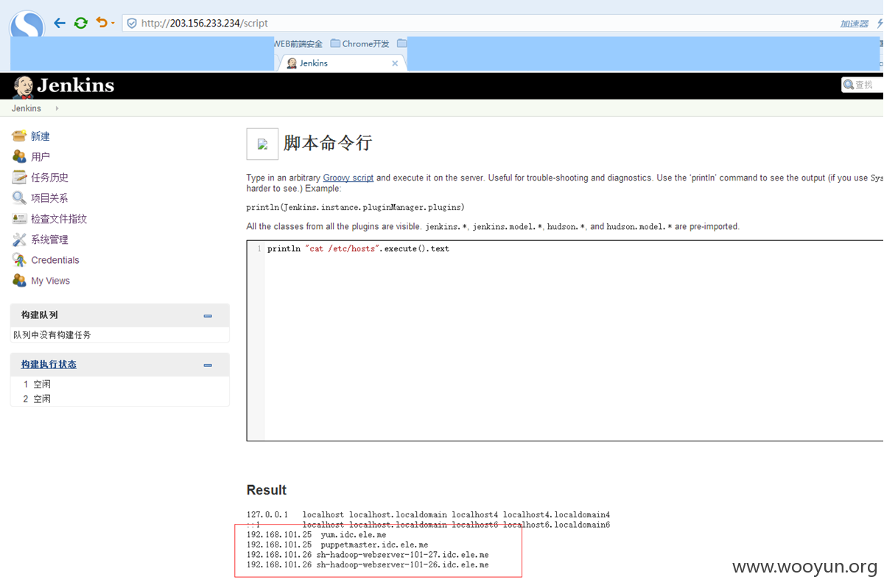This screenshot has height=588, width=884.
Task: Click the Credentials icon
Action: coord(19,259)
